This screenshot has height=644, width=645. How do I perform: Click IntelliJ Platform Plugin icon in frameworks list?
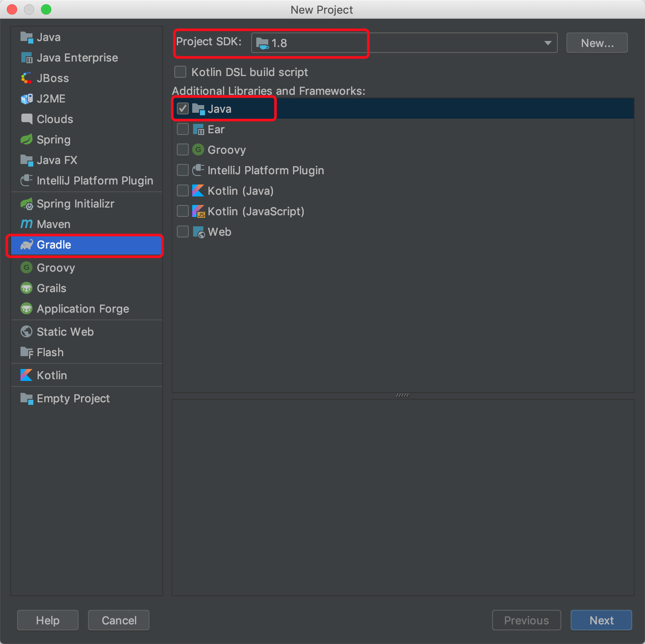click(x=198, y=170)
